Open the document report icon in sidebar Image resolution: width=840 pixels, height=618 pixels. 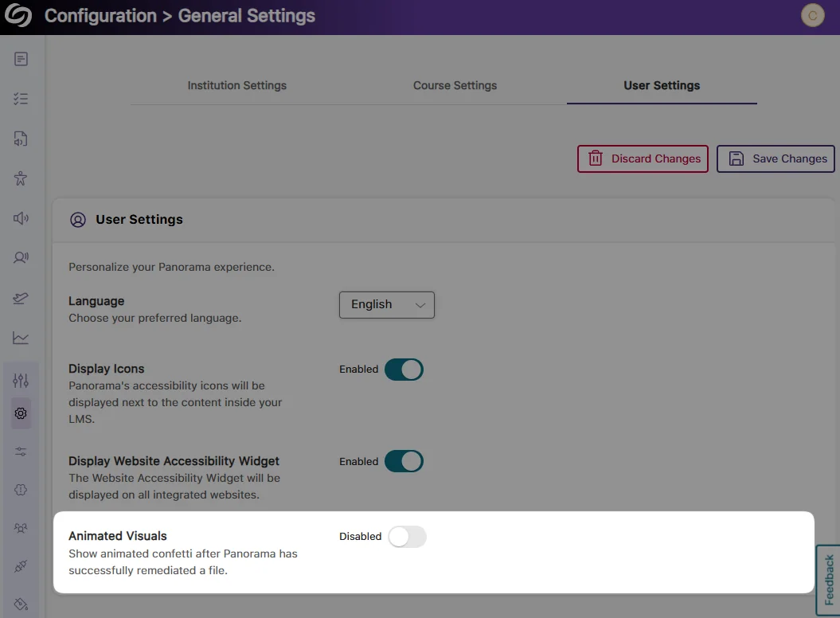click(21, 59)
